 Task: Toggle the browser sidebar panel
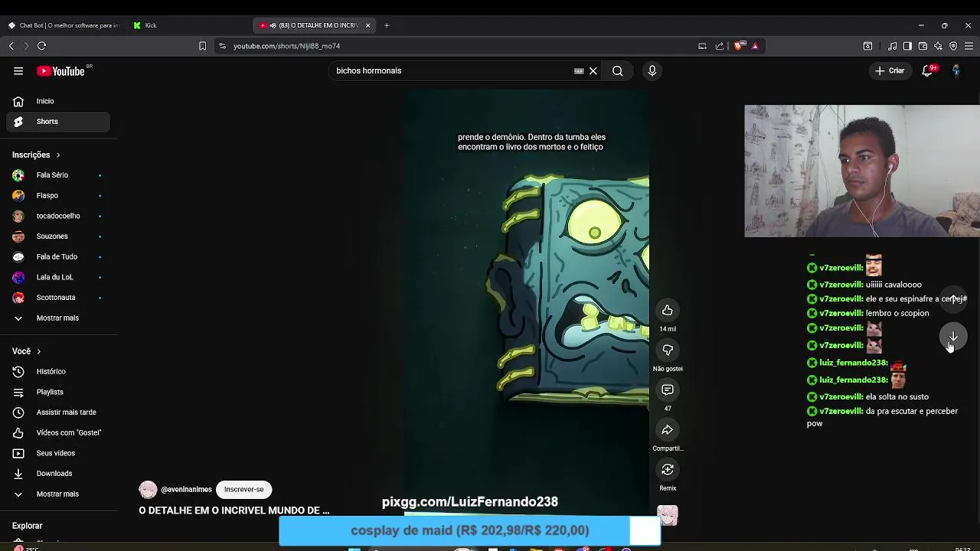point(907,46)
